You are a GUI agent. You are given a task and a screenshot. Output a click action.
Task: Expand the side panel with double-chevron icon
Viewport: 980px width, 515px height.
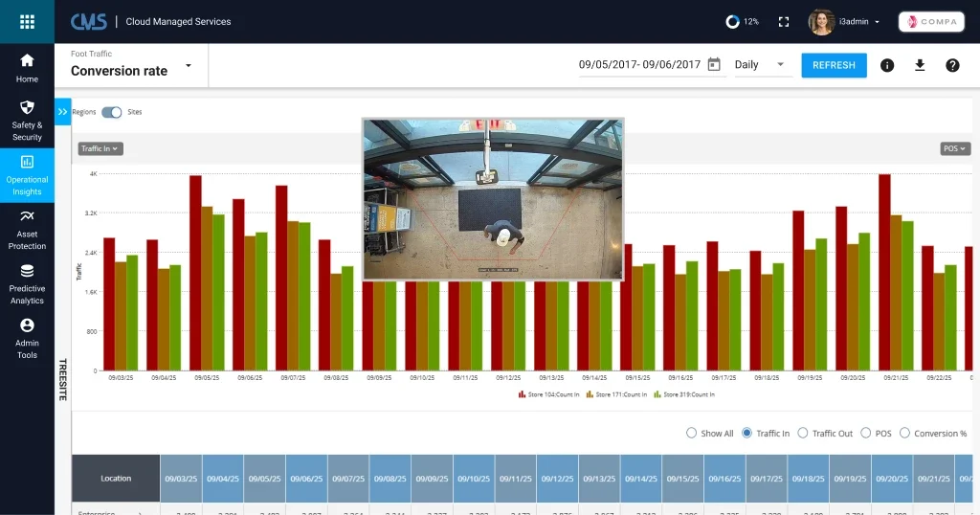(x=63, y=112)
